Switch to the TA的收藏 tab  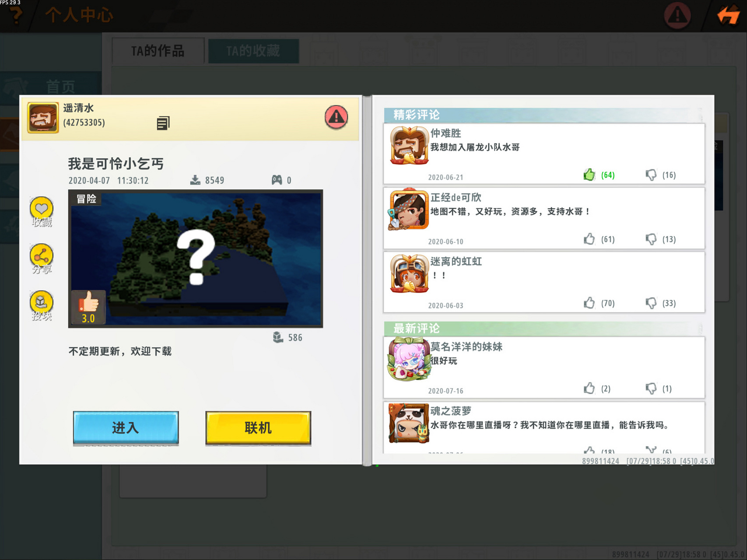(x=254, y=50)
